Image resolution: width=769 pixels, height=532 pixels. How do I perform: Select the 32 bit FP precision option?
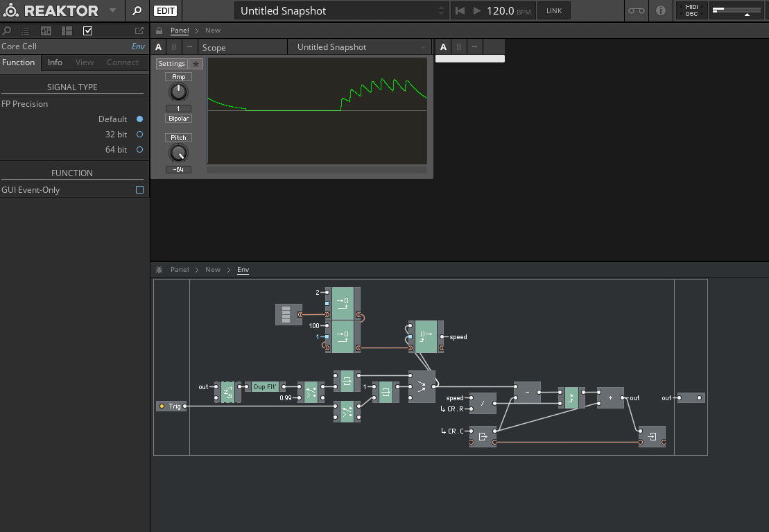pyautogui.click(x=139, y=135)
